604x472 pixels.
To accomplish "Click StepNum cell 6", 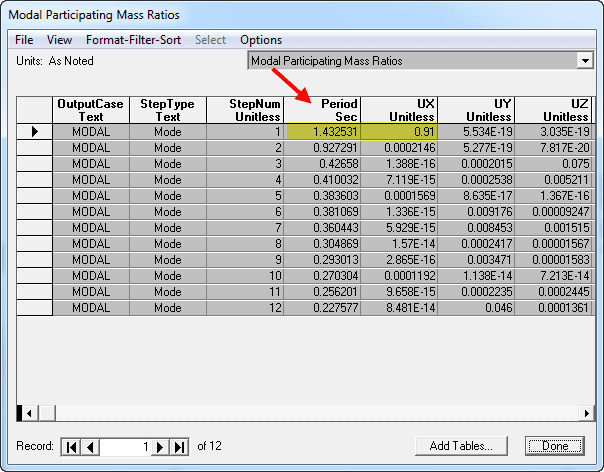I will coord(245,212).
